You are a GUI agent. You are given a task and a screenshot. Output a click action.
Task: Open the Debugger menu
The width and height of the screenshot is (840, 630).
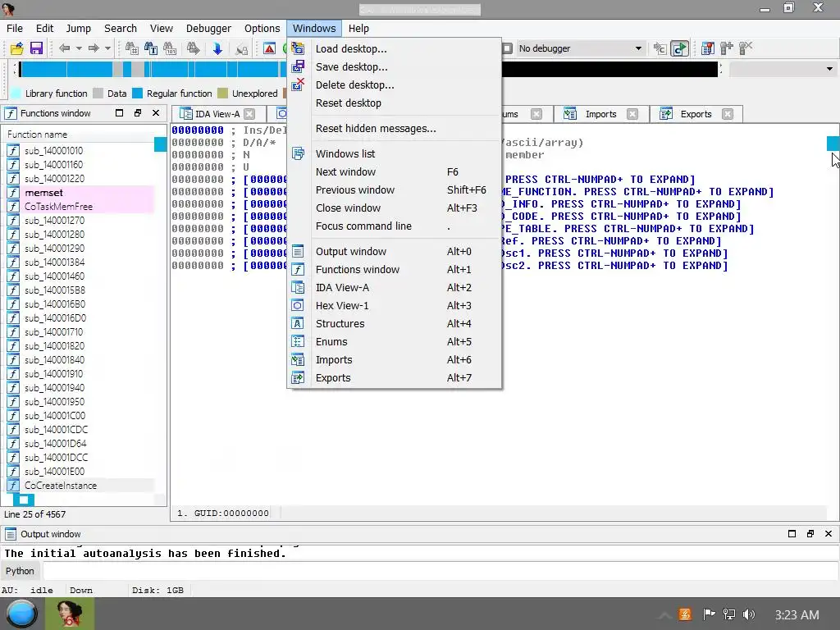pyautogui.click(x=208, y=29)
